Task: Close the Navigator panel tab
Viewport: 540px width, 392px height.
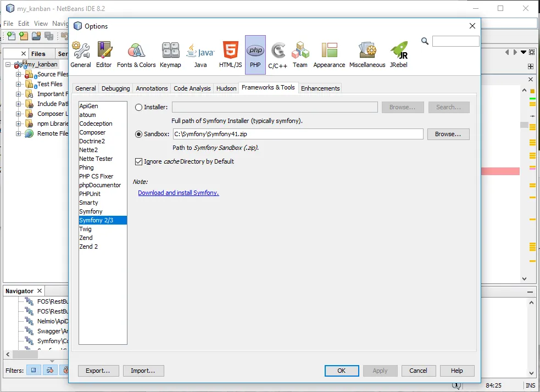Action: coord(40,291)
